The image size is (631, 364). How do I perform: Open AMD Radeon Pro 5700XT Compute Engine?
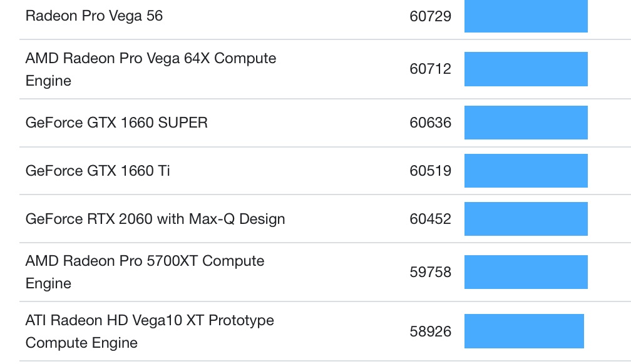[145, 271]
